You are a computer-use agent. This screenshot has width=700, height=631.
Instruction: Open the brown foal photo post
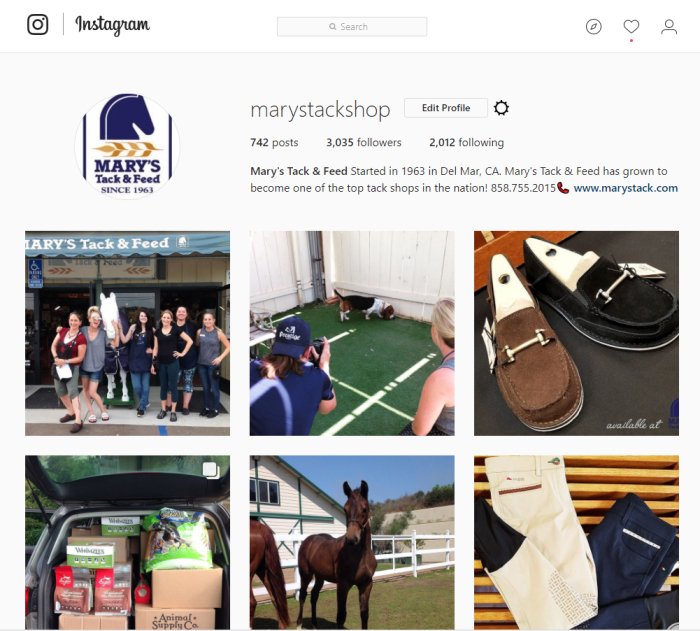(x=352, y=543)
